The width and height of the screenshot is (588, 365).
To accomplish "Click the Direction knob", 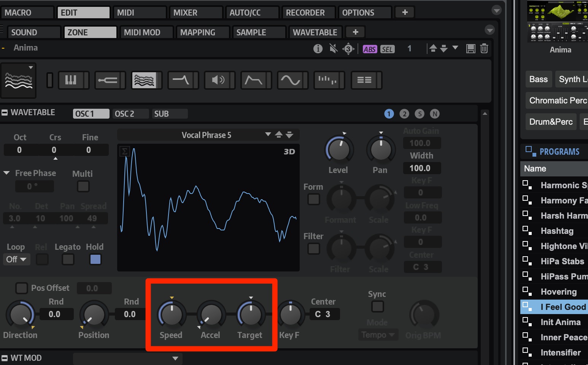I will (x=20, y=314).
